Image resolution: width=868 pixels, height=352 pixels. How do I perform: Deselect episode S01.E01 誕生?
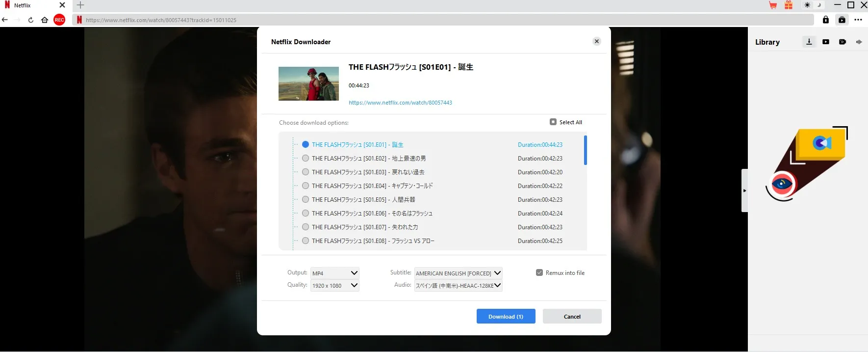click(x=306, y=144)
